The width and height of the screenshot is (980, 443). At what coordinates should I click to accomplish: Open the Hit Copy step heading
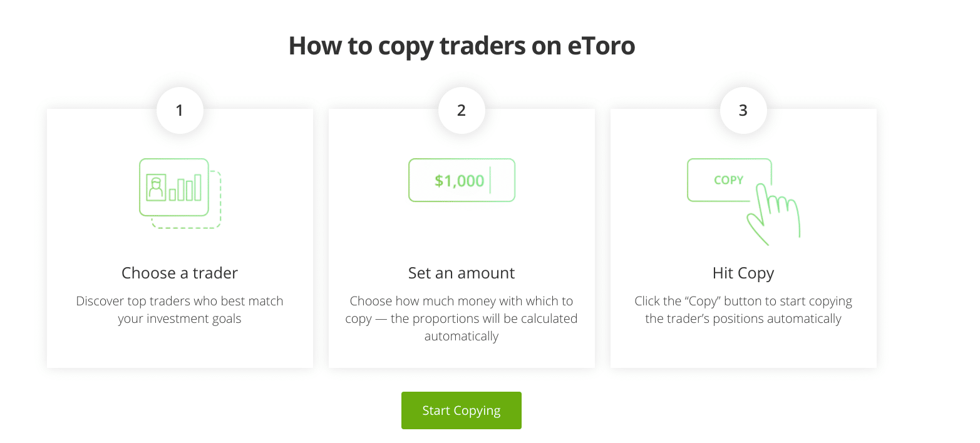(x=743, y=273)
